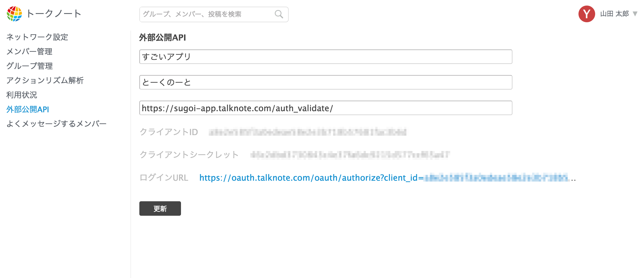
Task: Select the すごいアプリ app name field
Action: pos(325,56)
